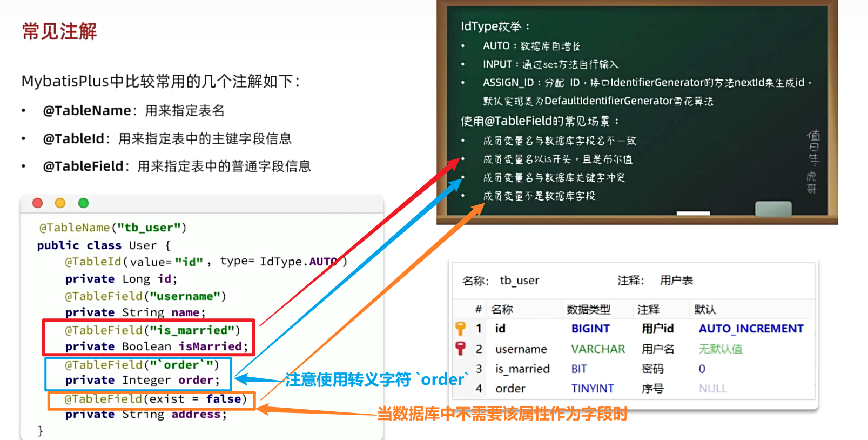Image resolution: width=868 pixels, height=440 pixels.
Task: Select the default value 0 in is_married row
Action: coord(702,369)
